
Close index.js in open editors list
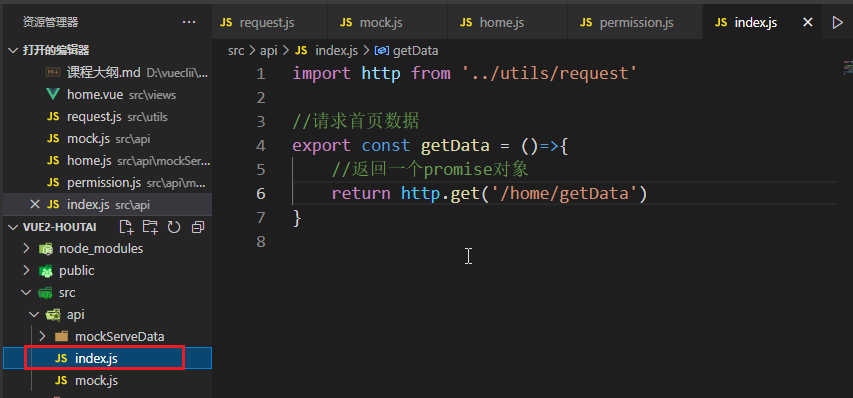35,204
